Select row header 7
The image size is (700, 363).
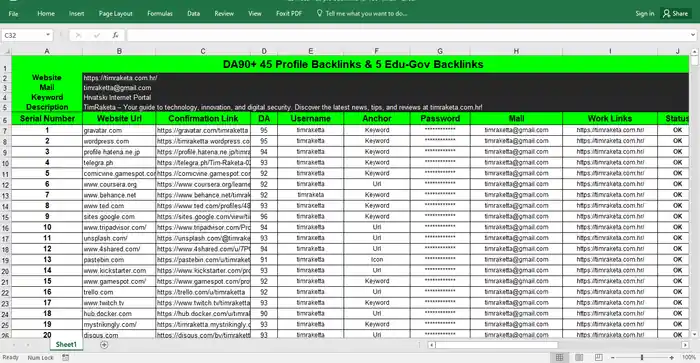tap(5, 131)
